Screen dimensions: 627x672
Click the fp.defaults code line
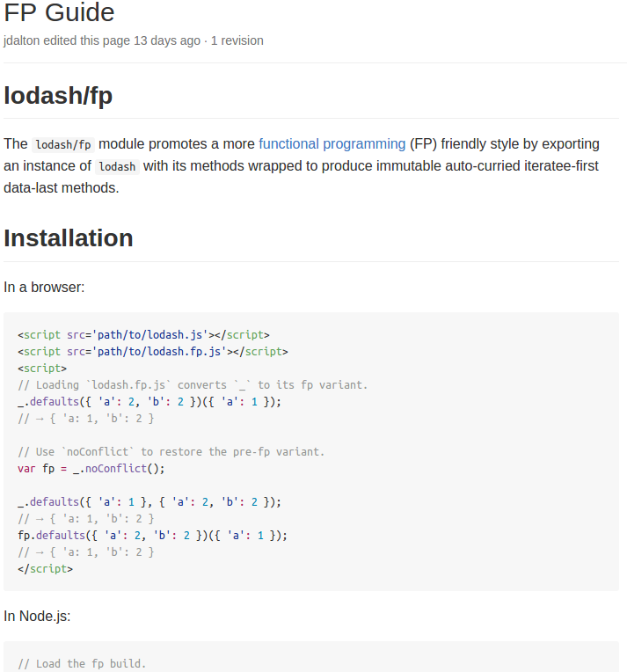[x=152, y=536]
